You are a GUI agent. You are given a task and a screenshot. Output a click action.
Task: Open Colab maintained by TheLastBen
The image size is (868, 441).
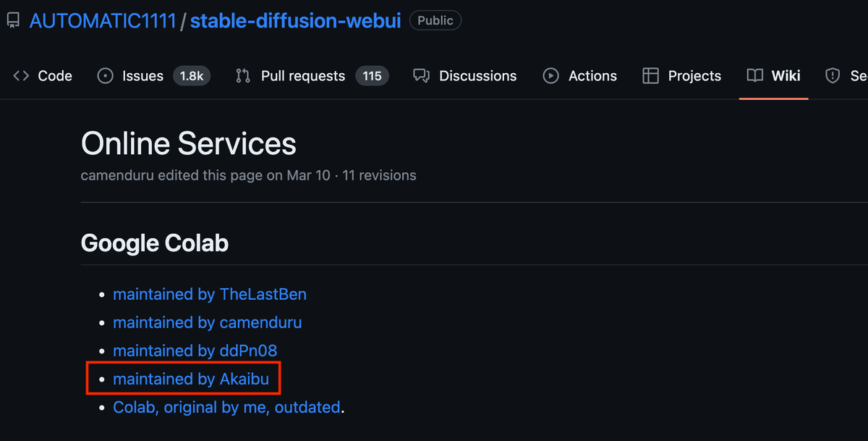pyautogui.click(x=210, y=294)
